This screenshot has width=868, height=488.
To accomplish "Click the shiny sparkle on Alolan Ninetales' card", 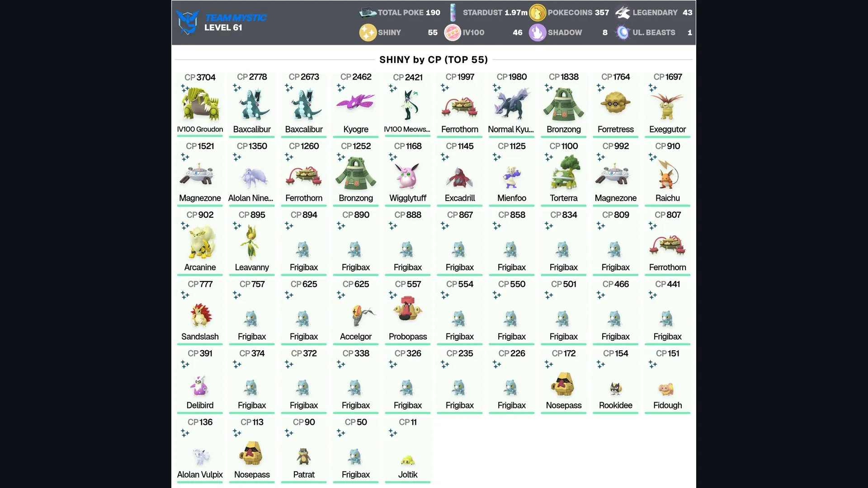I will (x=237, y=157).
